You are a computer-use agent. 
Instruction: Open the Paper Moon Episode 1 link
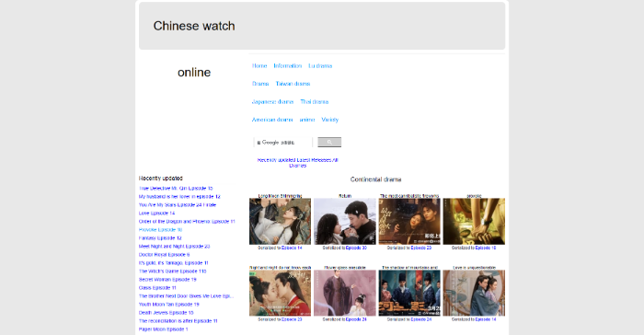point(164,329)
